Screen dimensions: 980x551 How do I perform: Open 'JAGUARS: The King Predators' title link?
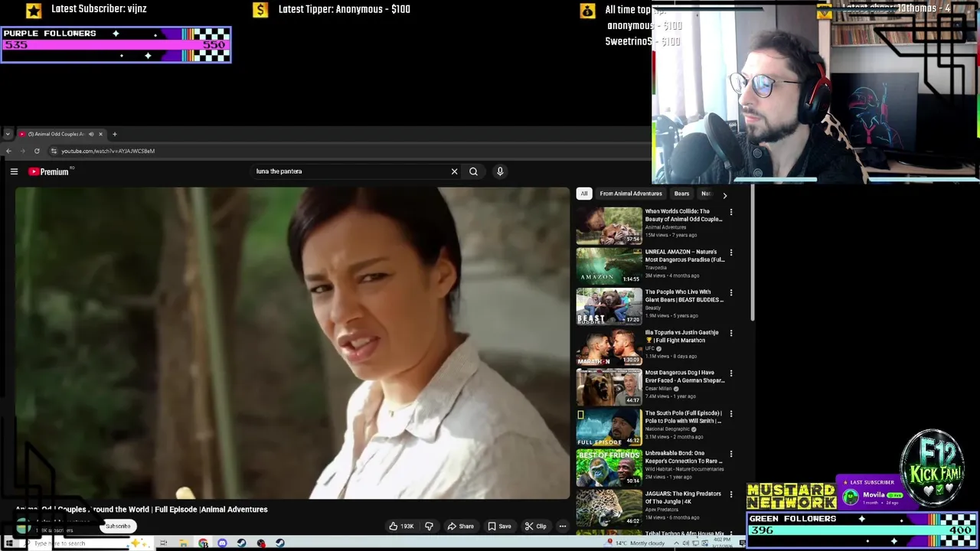(x=683, y=497)
